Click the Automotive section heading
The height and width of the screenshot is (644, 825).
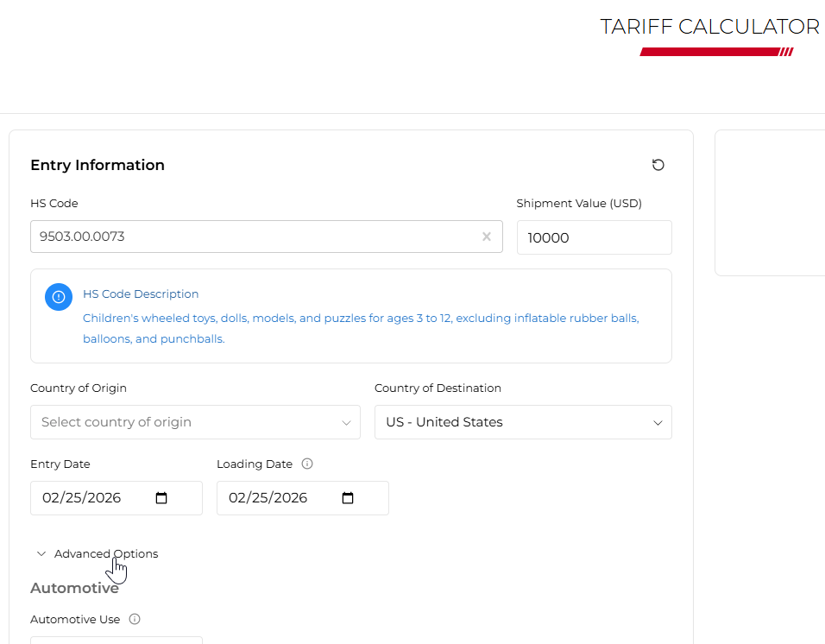click(x=74, y=588)
